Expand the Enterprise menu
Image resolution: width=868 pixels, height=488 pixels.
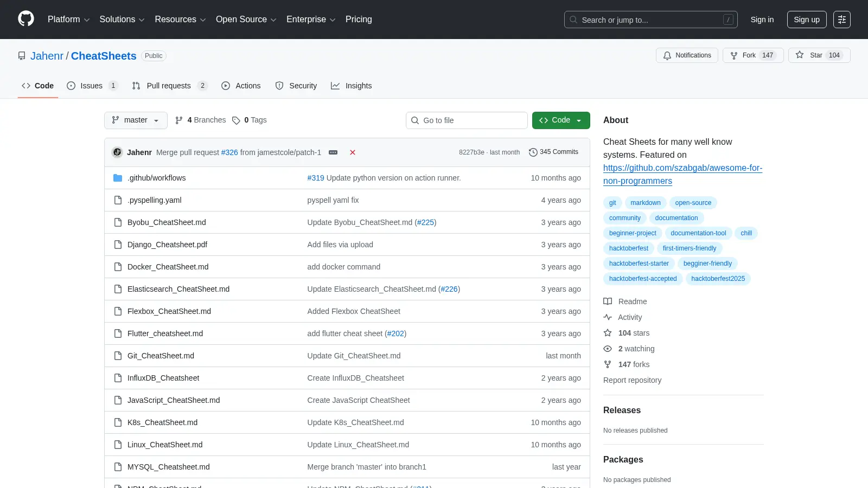point(311,19)
